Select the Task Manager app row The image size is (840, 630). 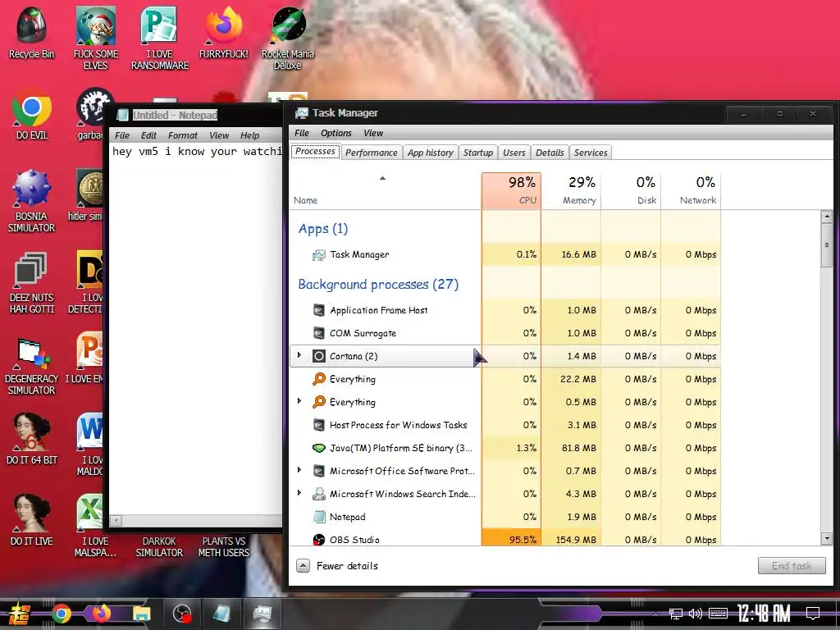[504, 254]
